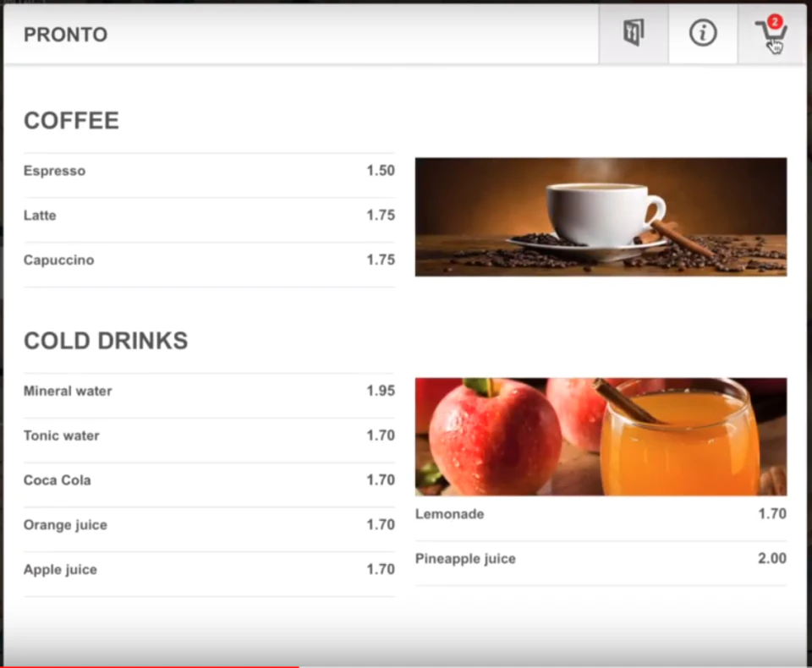Click the COLD DRINKS section heading
812x668 pixels.
105,341
